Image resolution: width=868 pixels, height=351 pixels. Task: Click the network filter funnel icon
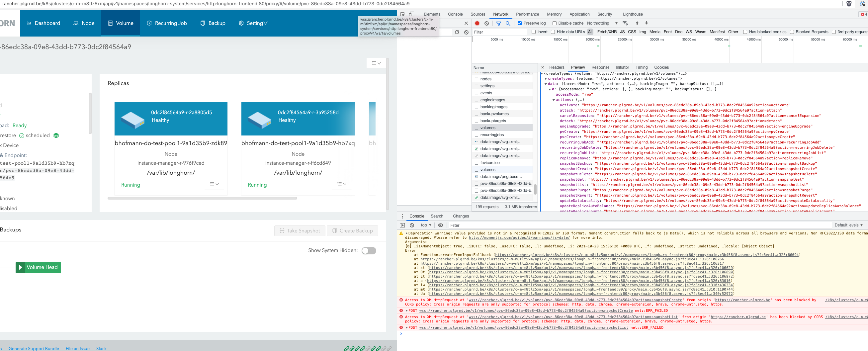(498, 23)
